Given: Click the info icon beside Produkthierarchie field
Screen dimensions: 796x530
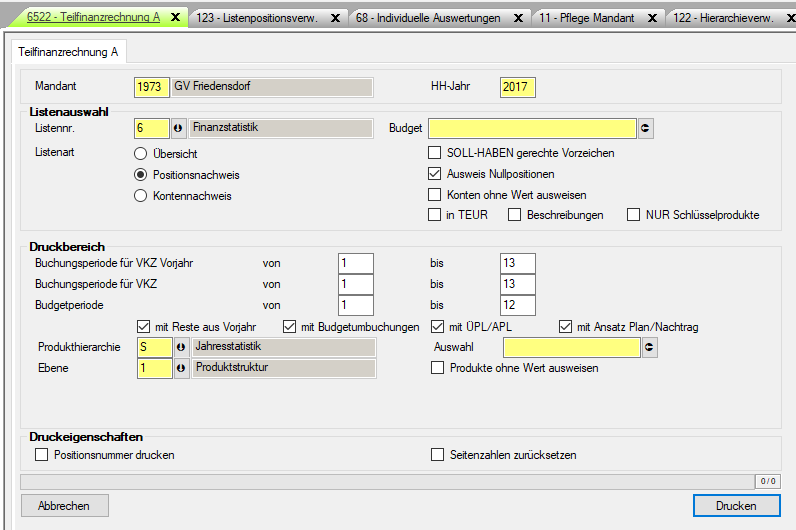Looking at the screenshot, I should [x=180, y=347].
